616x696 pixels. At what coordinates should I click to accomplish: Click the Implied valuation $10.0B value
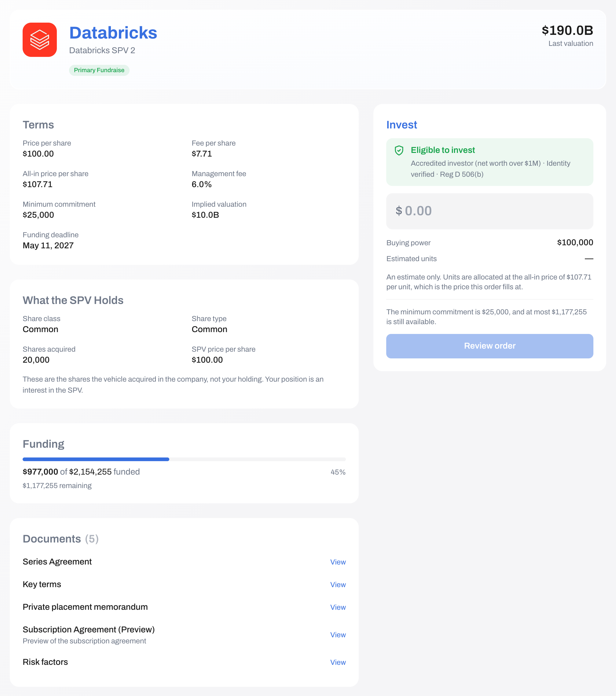pyautogui.click(x=205, y=215)
